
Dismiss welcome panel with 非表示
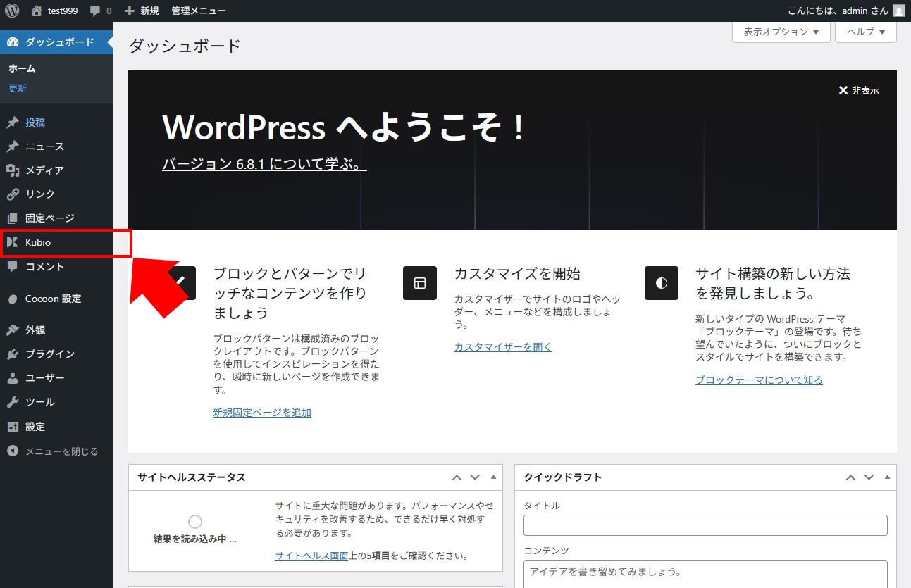click(x=859, y=90)
